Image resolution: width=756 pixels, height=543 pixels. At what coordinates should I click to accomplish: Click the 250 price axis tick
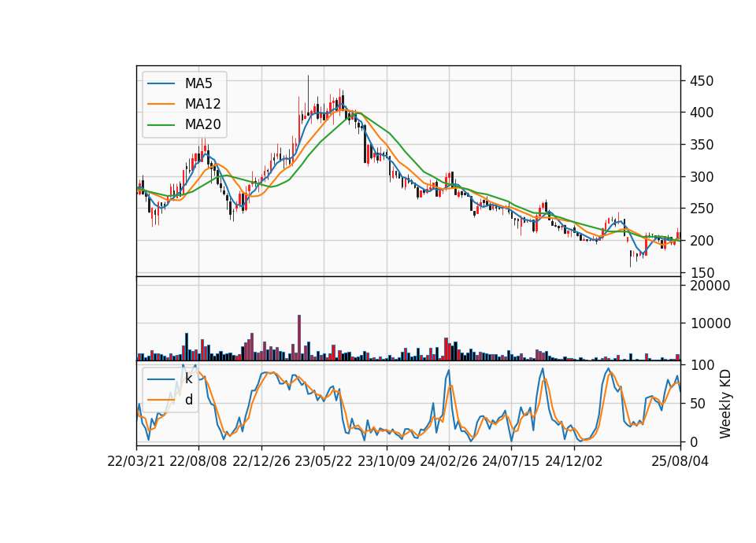tap(702, 209)
